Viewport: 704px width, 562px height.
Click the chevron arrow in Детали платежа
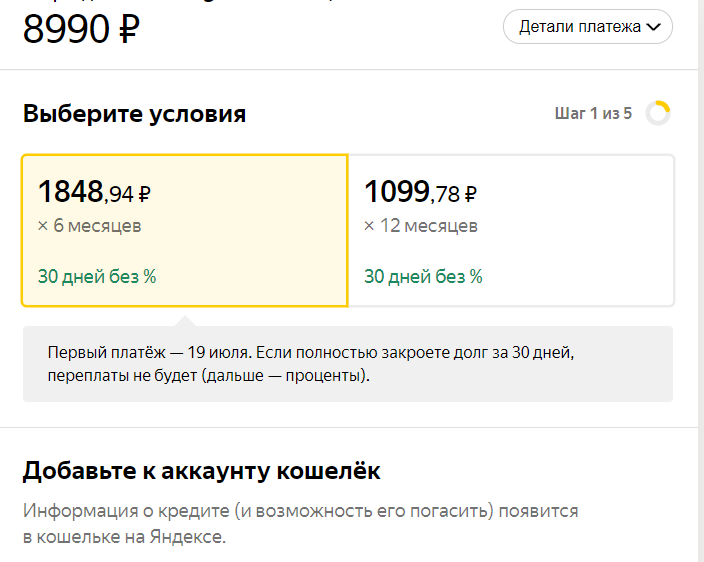pos(653,27)
